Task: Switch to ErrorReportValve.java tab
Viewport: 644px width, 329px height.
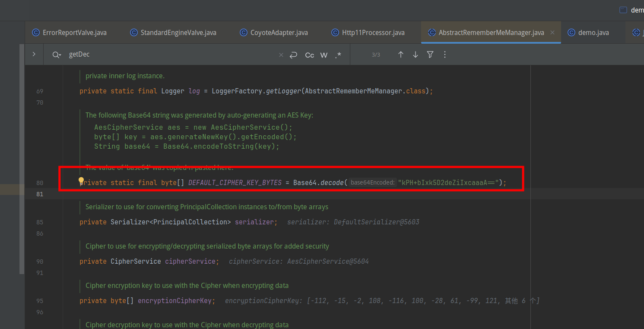Action: coord(70,32)
